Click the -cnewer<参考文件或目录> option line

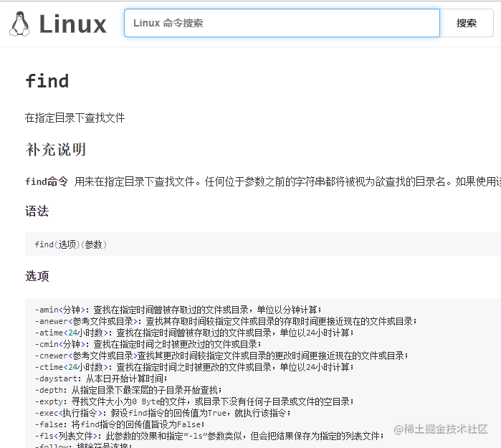click(221, 356)
